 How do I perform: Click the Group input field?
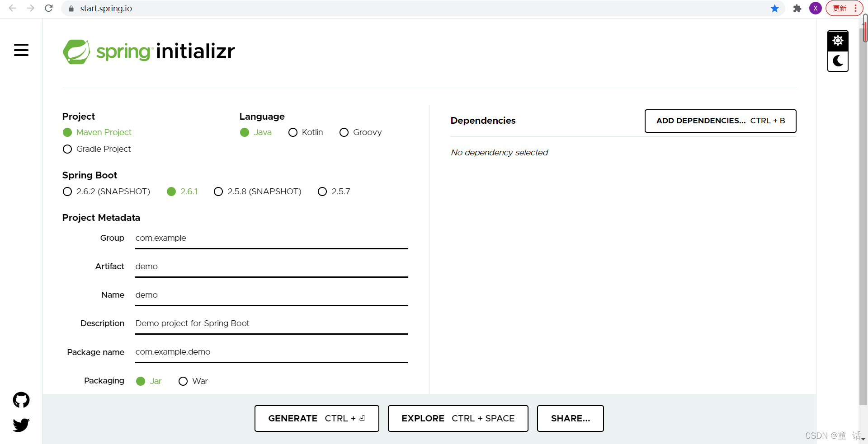coord(272,238)
